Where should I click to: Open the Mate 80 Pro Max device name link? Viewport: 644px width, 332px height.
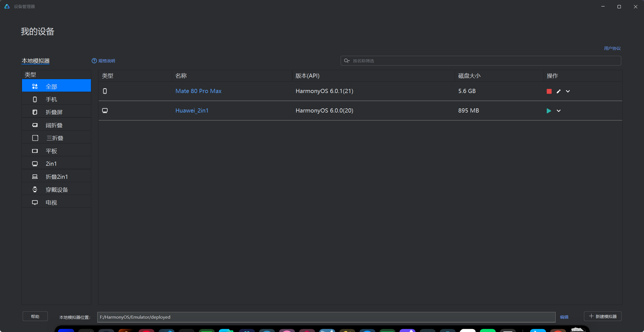[x=198, y=91]
